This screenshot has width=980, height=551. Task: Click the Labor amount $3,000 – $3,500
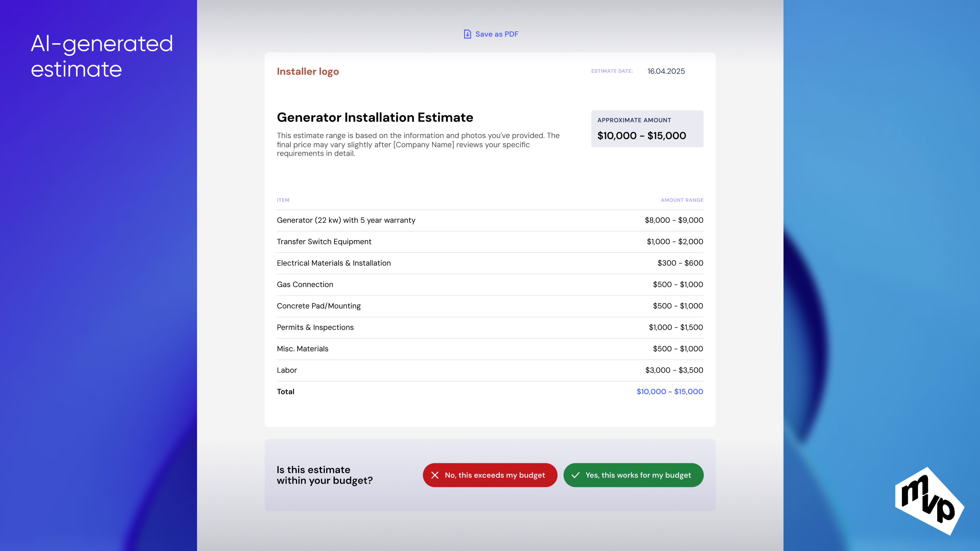point(674,370)
